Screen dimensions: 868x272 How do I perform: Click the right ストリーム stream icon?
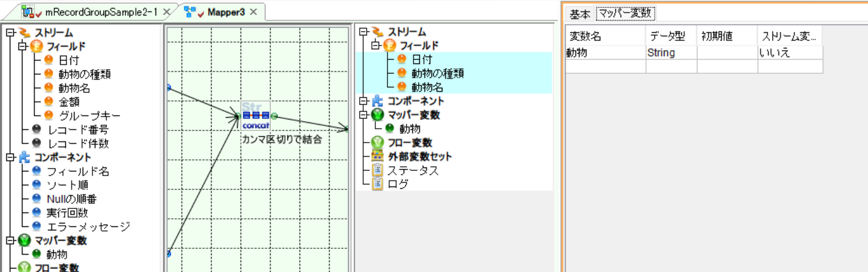coord(376,32)
